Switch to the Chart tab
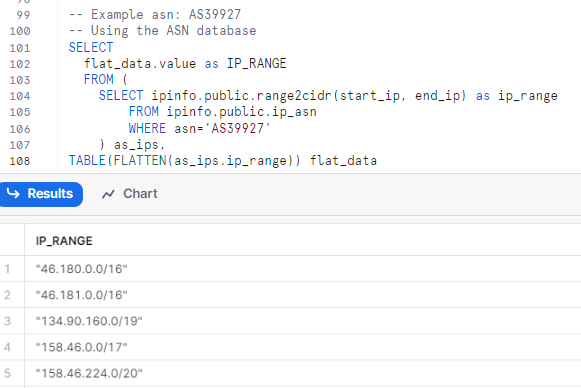 point(130,194)
